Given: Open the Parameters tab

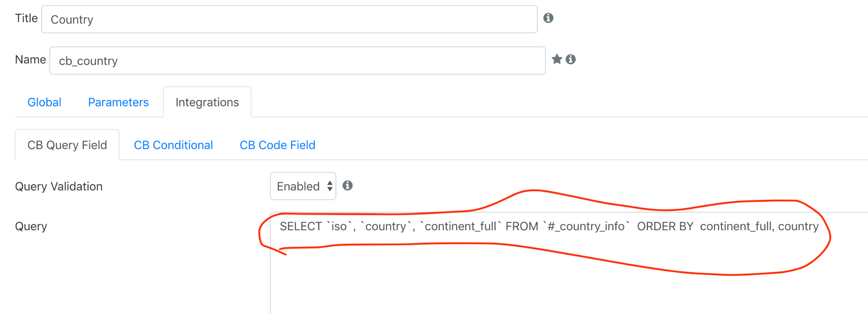Looking at the screenshot, I should tap(118, 102).
